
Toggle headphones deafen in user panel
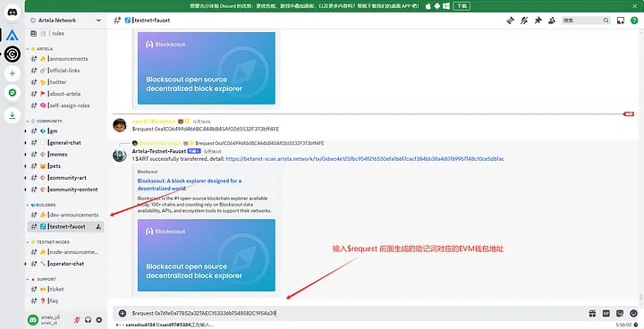[x=88, y=319]
